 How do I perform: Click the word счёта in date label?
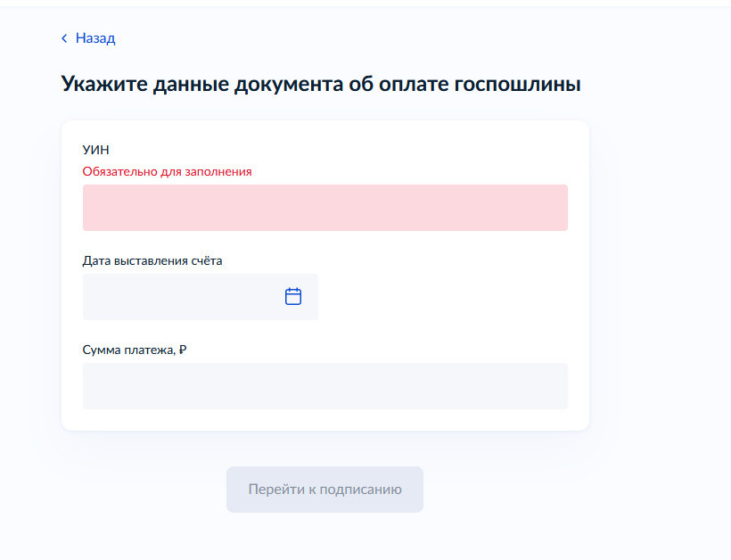(x=206, y=260)
